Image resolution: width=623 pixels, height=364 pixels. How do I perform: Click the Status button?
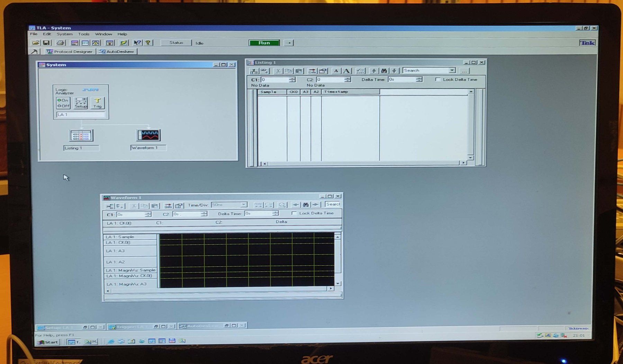click(x=176, y=43)
